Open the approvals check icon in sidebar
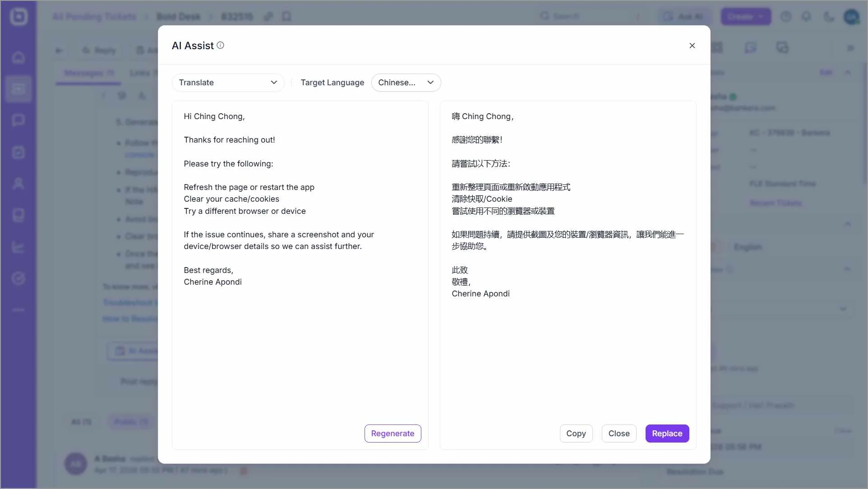This screenshot has width=868, height=489. pyautogui.click(x=18, y=278)
